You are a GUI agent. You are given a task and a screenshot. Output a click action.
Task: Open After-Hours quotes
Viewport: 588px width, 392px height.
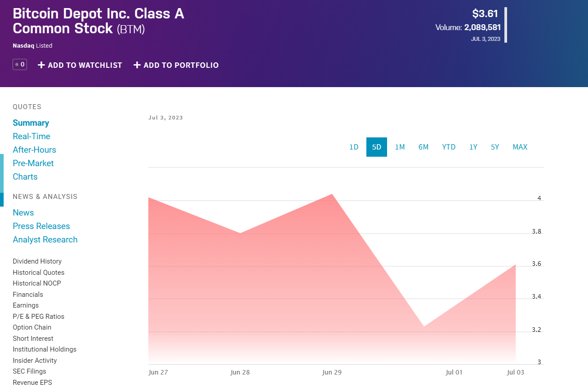pos(35,150)
